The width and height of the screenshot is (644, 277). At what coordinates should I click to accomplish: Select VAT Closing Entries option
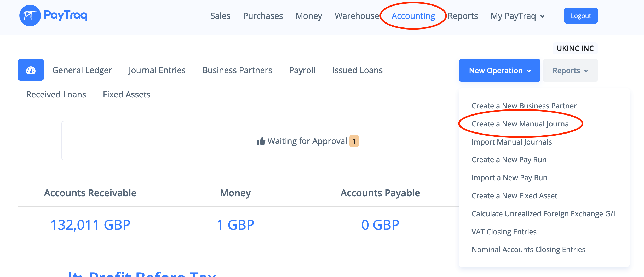[x=504, y=232]
